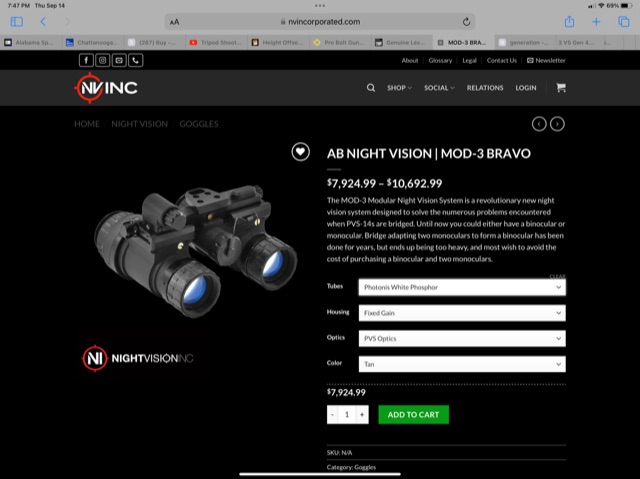Go to next product arrow
Image resolution: width=640 pixels, height=479 pixels.
point(557,124)
